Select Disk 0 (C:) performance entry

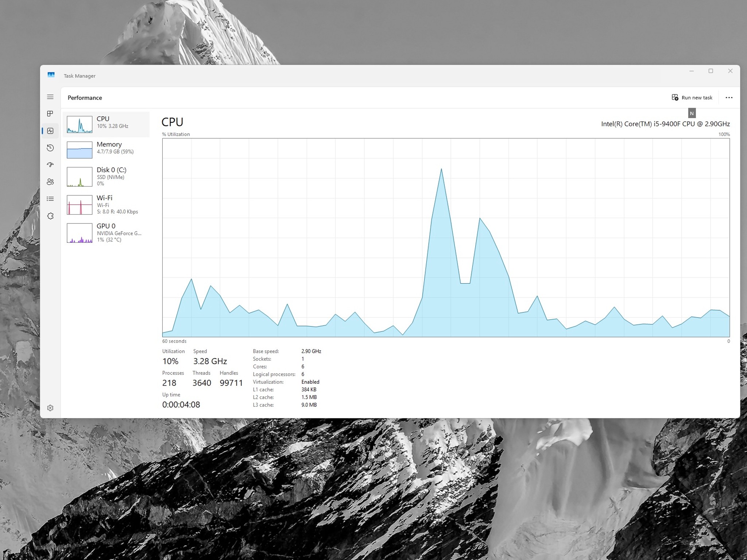coord(106,176)
